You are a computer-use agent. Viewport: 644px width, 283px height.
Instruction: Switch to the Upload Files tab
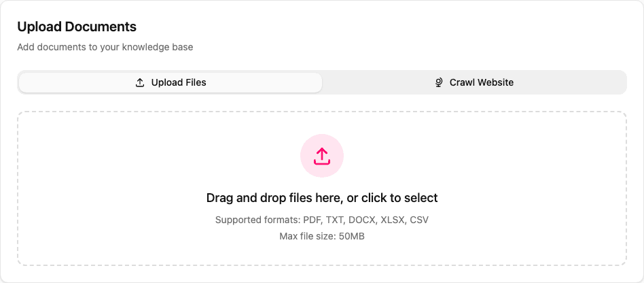(170, 82)
